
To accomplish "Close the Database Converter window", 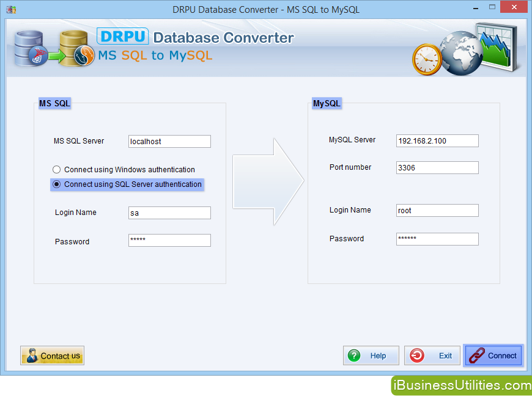I will pyautogui.click(x=514, y=7).
